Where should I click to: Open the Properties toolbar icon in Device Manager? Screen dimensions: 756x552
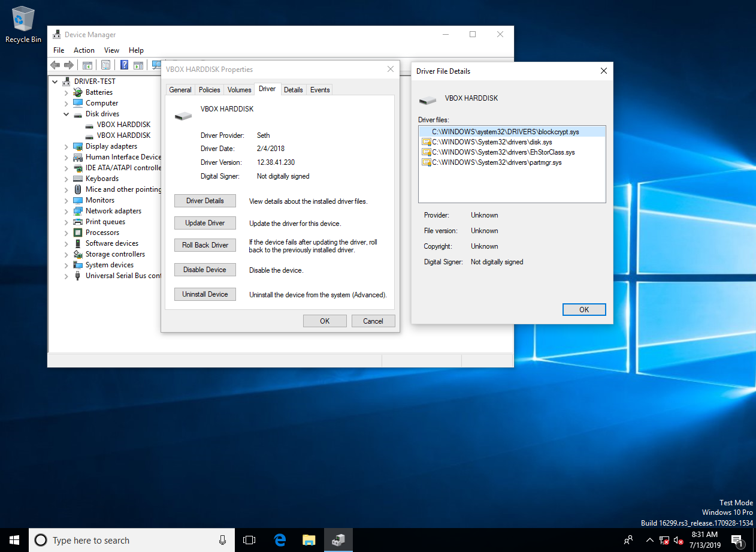tap(106, 65)
